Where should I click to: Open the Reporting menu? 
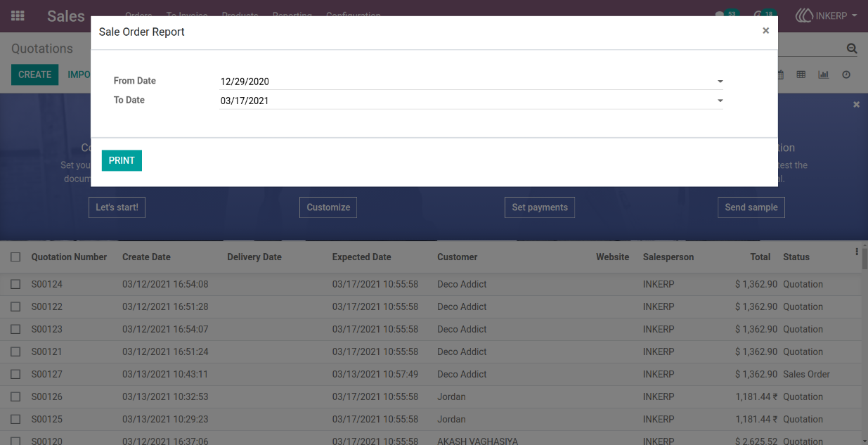point(292,14)
